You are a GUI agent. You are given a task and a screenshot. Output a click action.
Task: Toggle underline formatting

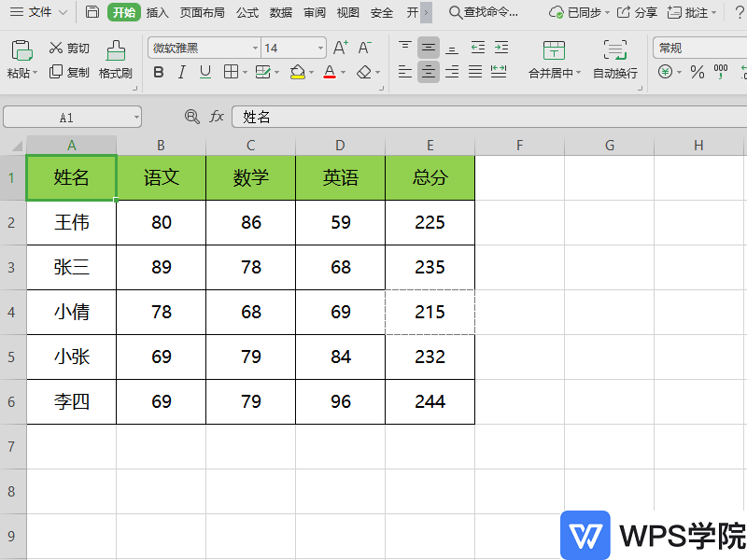(x=204, y=72)
